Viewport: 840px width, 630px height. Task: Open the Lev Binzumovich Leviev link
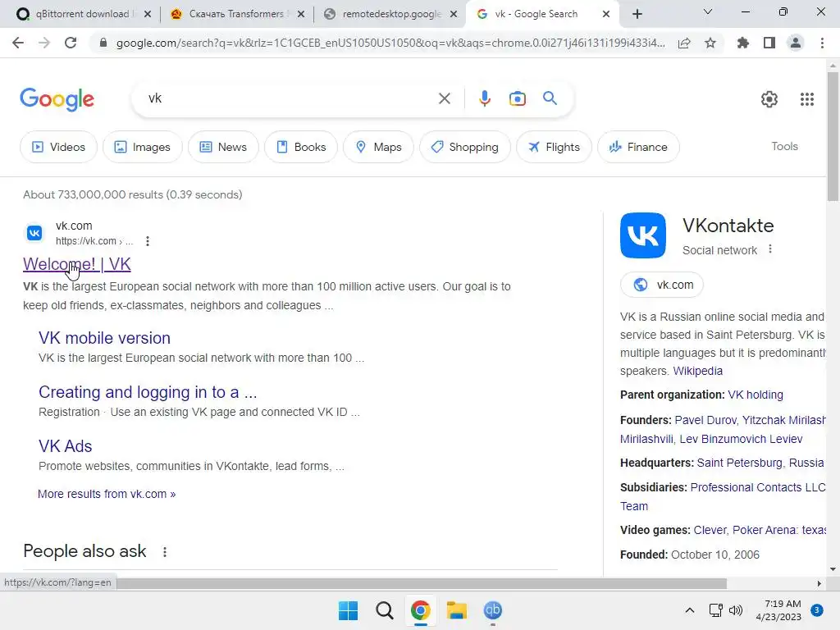741,439
